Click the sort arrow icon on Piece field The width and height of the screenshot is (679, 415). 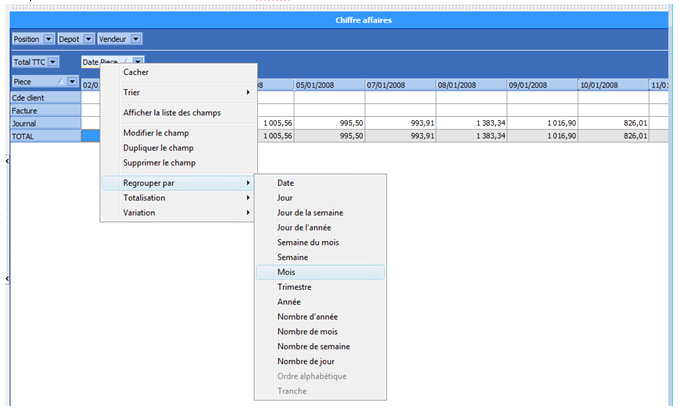[60, 82]
